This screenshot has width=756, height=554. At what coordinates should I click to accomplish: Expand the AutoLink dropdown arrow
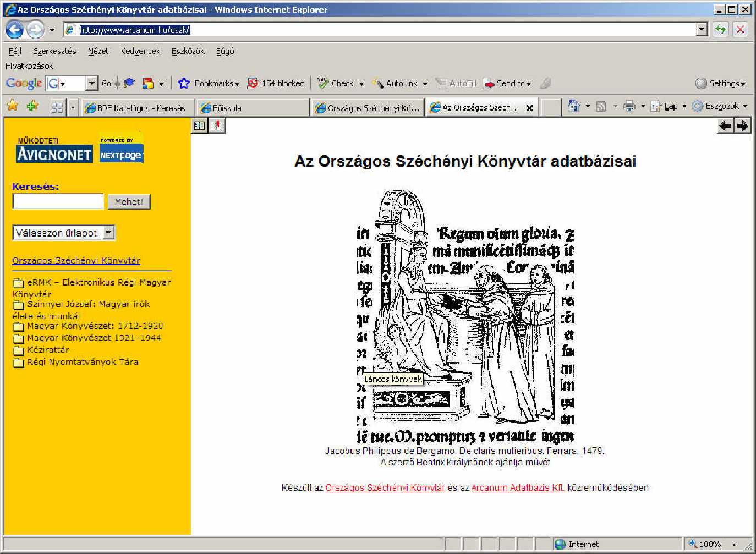(425, 84)
